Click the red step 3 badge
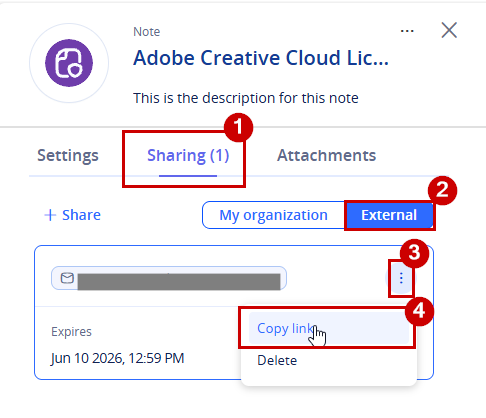486x418 pixels. click(414, 253)
